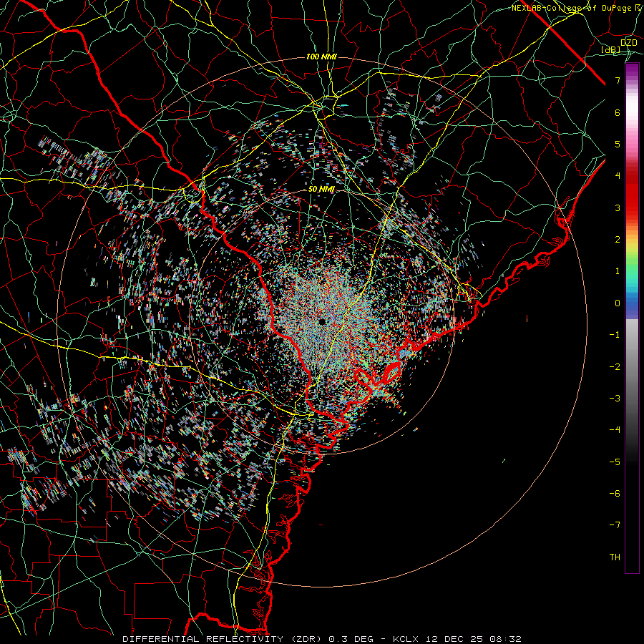The width and height of the screenshot is (644, 644).
Task: Click the color scale value -2
Action: coord(615,367)
